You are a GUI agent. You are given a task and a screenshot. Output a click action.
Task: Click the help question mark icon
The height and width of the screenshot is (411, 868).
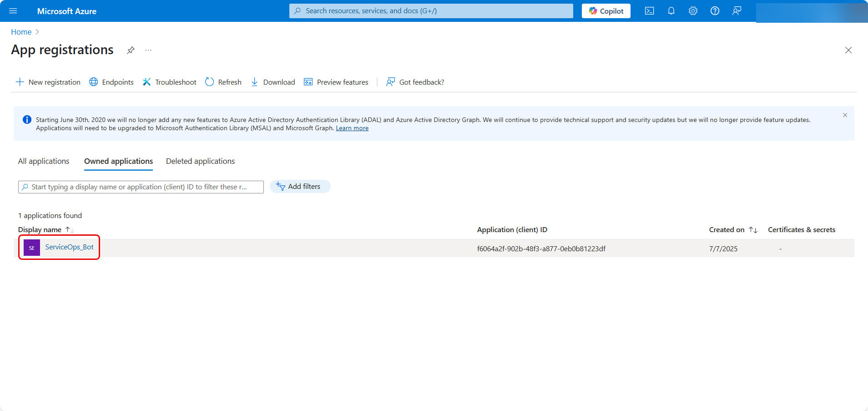tap(715, 11)
